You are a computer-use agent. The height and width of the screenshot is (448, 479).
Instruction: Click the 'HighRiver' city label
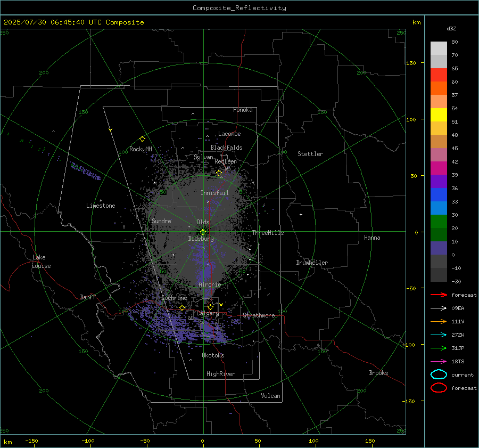point(221,374)
